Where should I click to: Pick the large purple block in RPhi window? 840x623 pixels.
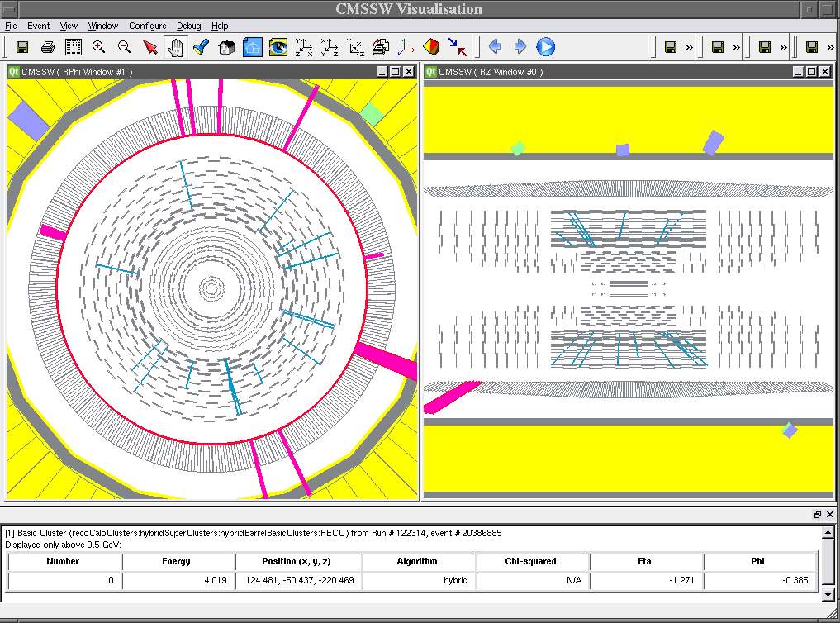click(x=28, y=121)
